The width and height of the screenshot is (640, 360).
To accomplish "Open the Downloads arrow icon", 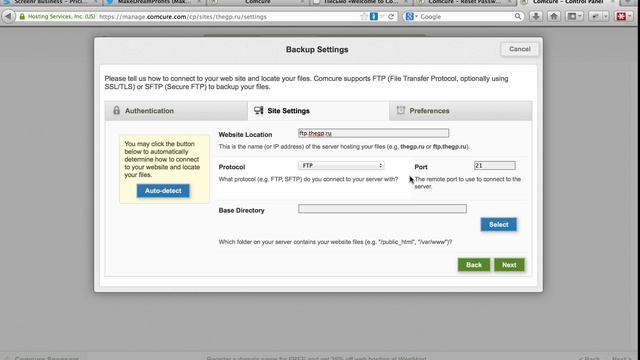I will coord(536,16).
